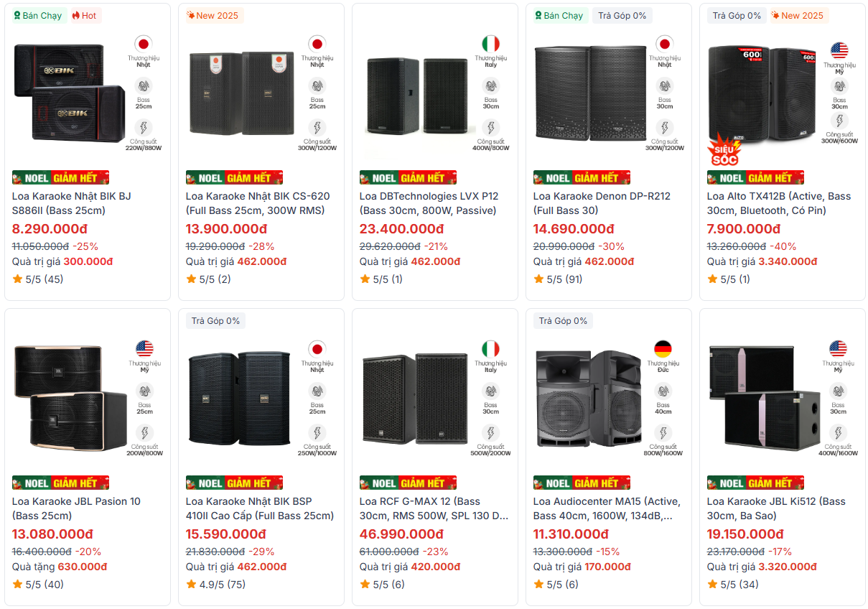Select the Hot tag on the first product
868x609 pixels.
(84, 16)
